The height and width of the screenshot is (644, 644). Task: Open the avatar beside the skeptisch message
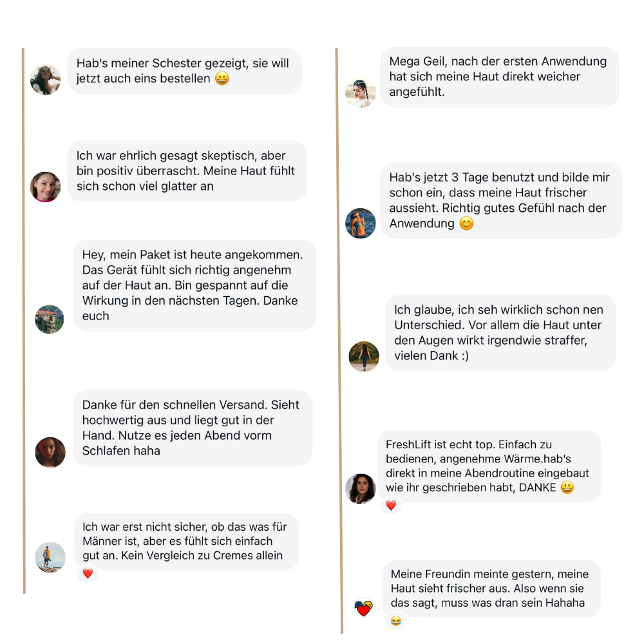[x=46, y=187]
